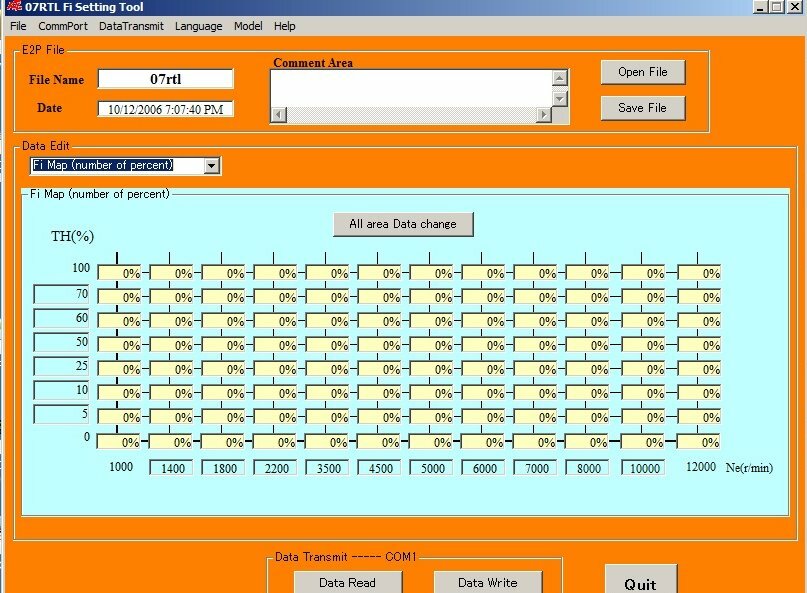The image size is (807, 593).
Task: Click the Save File button
Action: [x=642, y=108]
